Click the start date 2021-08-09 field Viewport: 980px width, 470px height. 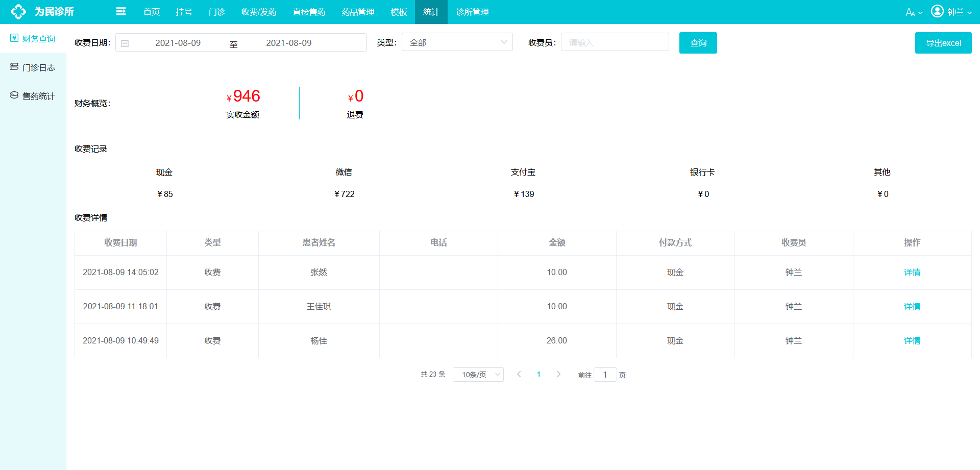click(178, 43)
